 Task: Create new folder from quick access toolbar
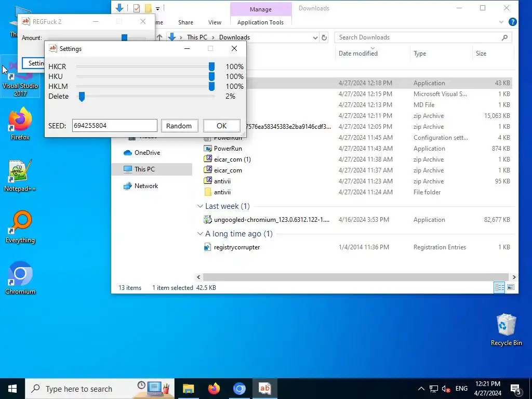[x=148, y=8]
